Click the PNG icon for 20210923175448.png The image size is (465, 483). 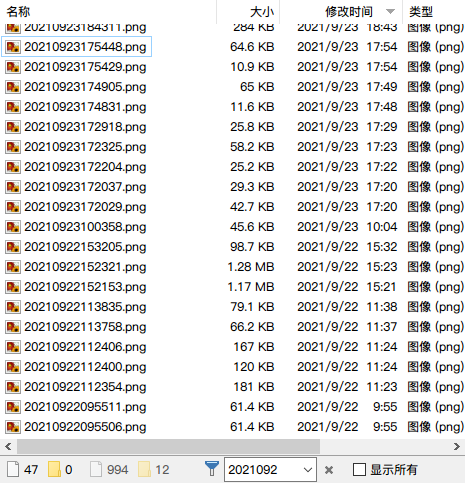coord(13,47)
